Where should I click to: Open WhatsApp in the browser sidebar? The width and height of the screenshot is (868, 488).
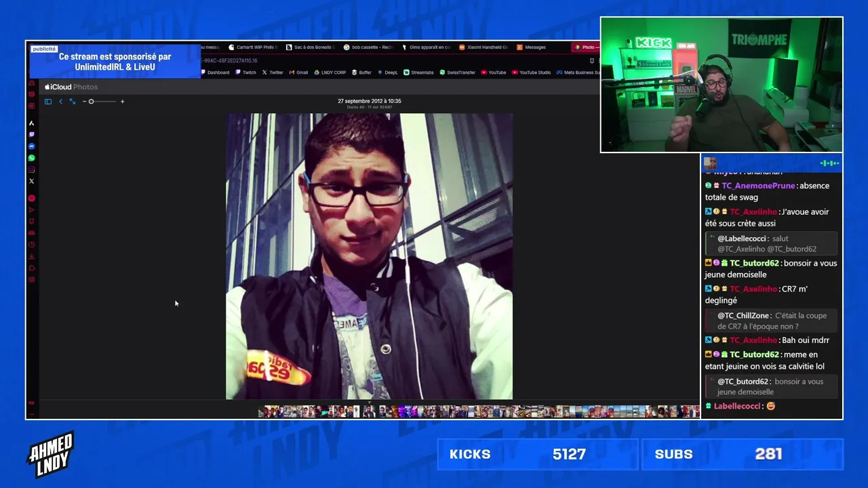pos(31,158)
